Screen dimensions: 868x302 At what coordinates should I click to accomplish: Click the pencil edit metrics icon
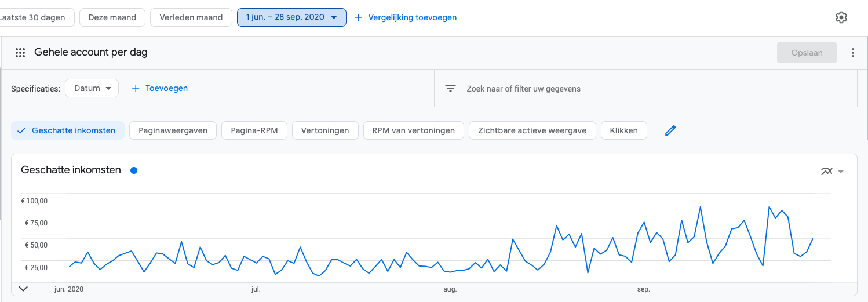pyautogui.click(x=670, y=130)
